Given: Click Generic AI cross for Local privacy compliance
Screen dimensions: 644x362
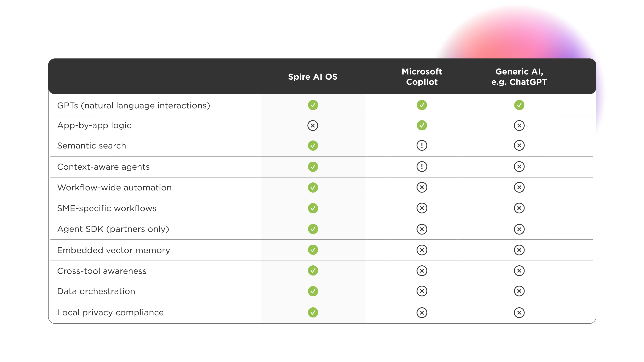Looking at the screenshot, I should point(519,313).
